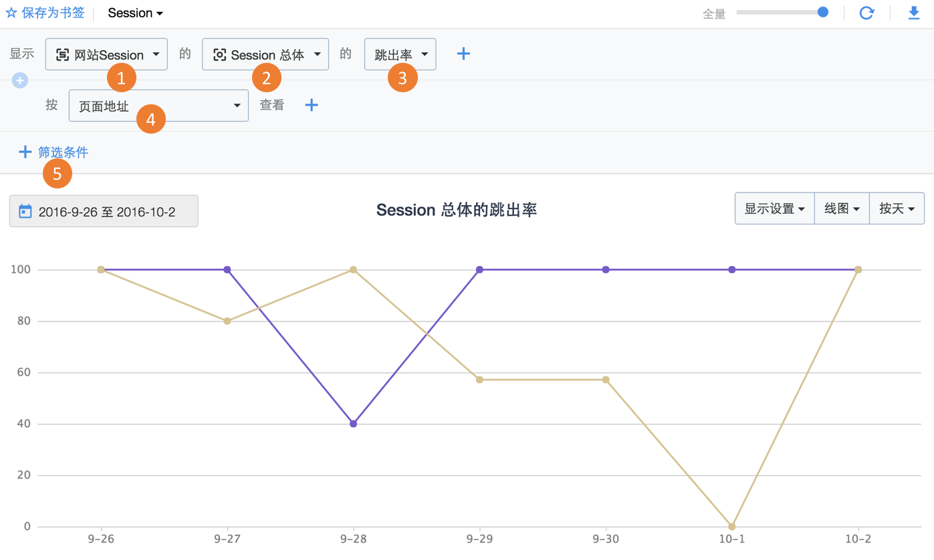Screen dimensions: 934x560
Task: Open the 页面地址 grouping dropdown
Action: point(158,106)
